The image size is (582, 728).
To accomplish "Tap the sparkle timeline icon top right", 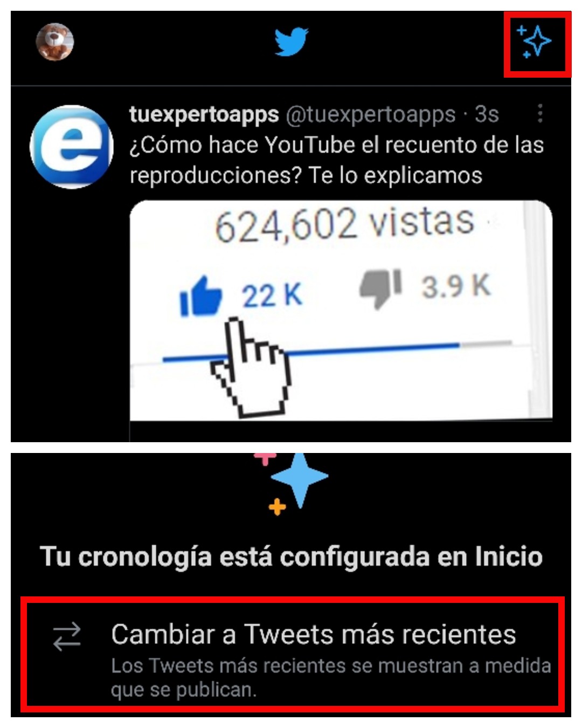I will (x=534, y=41).
